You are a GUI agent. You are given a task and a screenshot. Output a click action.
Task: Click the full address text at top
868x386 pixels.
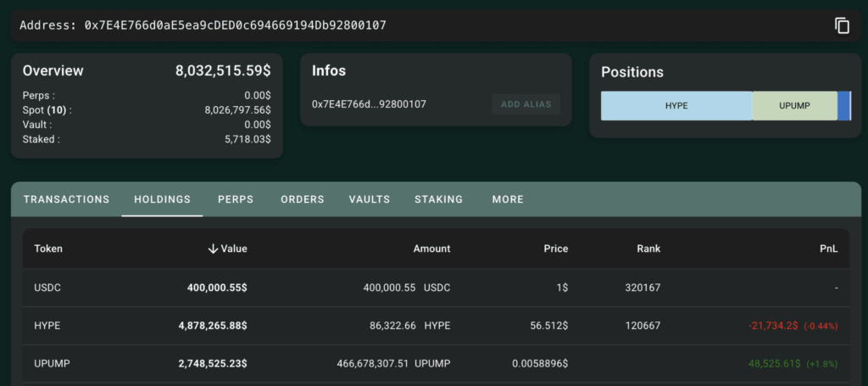(x=236, y=25)
